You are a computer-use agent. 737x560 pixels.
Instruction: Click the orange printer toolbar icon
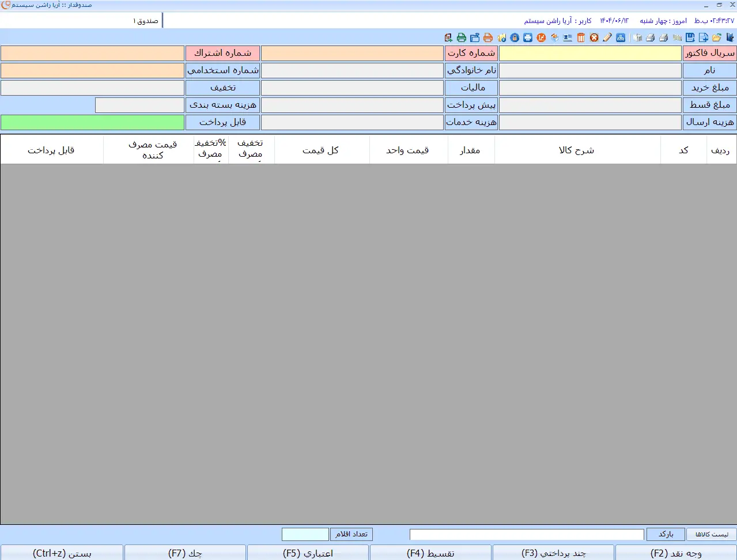[x=488, y=37]
